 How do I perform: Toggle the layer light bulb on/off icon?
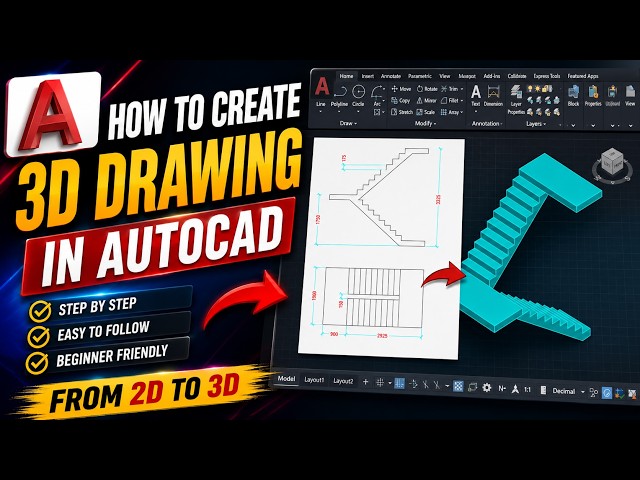coord(530,88)
